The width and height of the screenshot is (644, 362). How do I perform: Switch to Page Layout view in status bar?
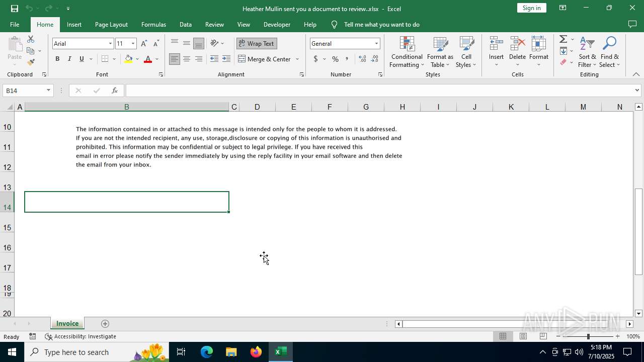click(x=523, y=336)
